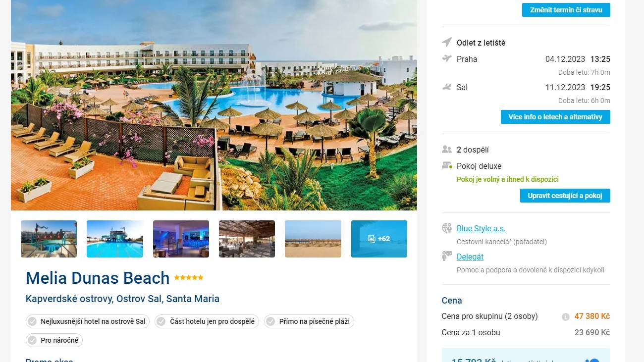Click the price info icon beside 47 380 Kč

coord(566,317)
